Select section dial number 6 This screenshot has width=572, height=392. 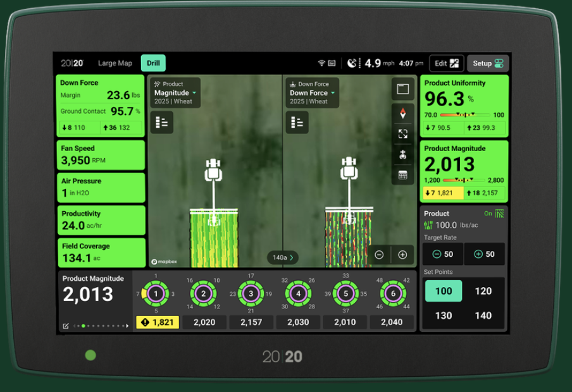(x=393, y=293)
